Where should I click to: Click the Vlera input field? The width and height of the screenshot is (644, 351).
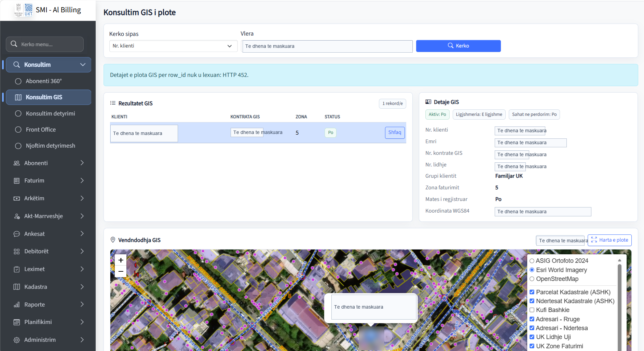point(327,46)
